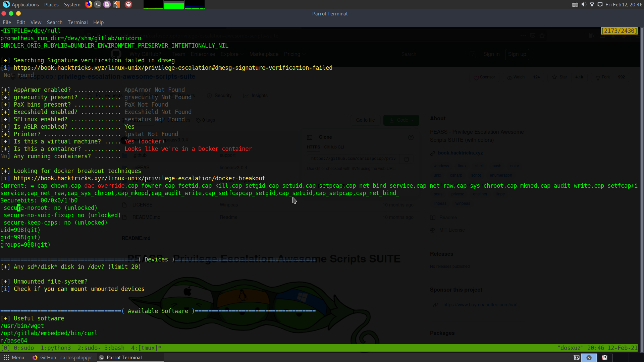Click the lightbulb tray icon

coord(592,4)
